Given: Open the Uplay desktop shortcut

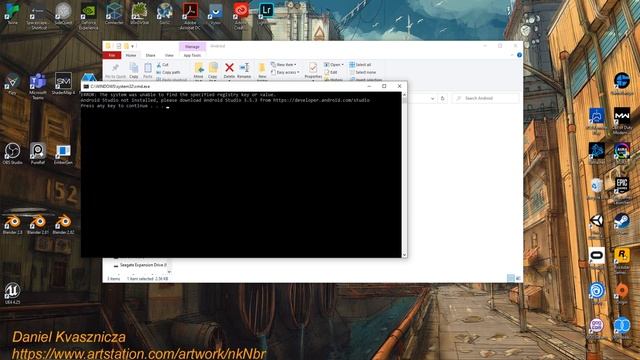Looking at the screenshot, I should click(596, 293).
